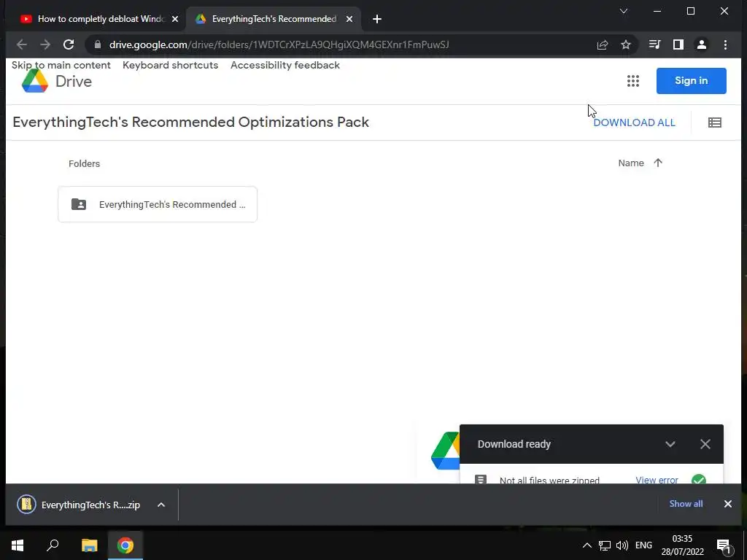Open Chrome three-dot menu
This screenshot has width=747, height=560.
725,44
